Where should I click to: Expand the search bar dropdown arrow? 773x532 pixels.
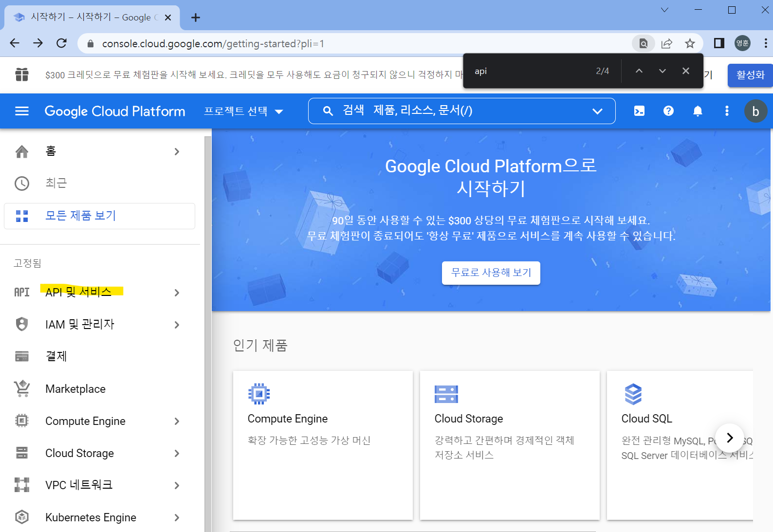click(597, 111)
